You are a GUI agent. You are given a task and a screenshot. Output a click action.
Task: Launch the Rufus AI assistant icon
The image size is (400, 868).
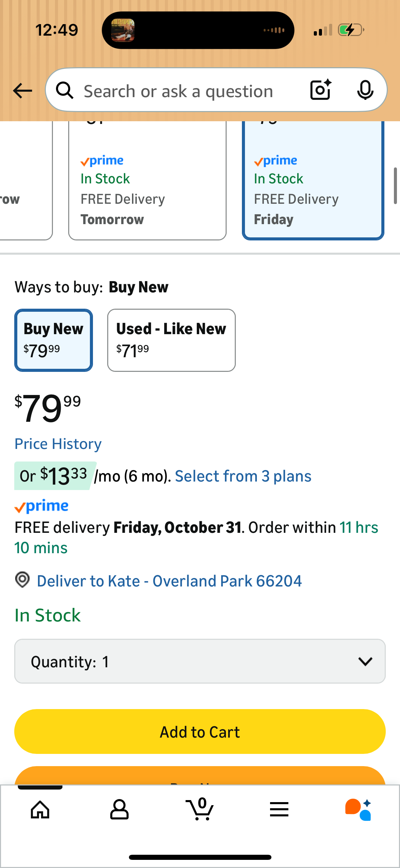pos(358,810)
